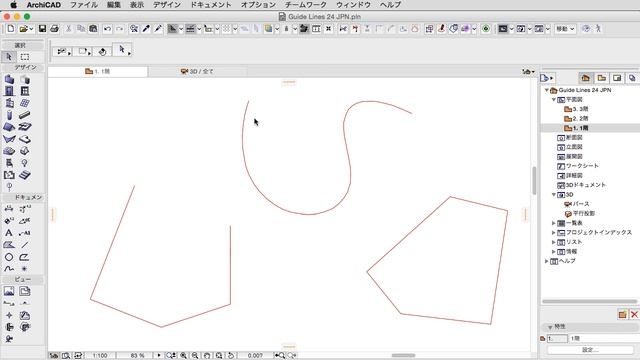
Task: Toggle Snap Guides ruler button in toolbar
Action: pyautogui.click(x=190, y=29)
